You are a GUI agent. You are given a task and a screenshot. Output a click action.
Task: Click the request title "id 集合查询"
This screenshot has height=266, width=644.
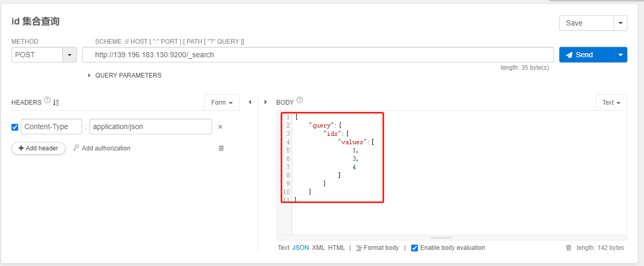click(35, 21)
